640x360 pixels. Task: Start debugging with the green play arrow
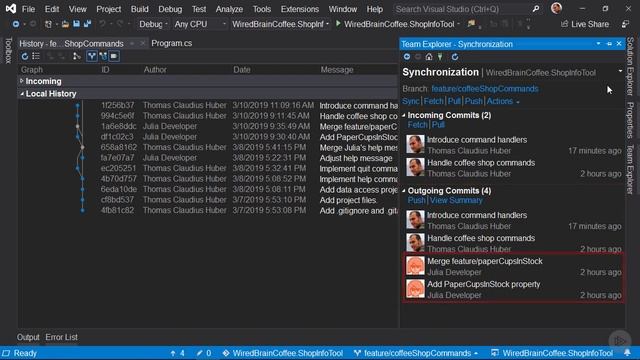pos(338,24)
